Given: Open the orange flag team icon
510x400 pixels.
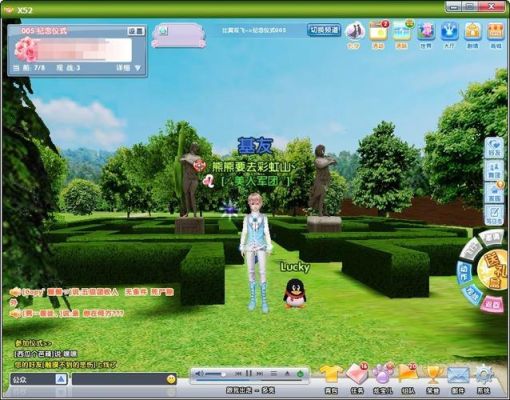Looking at the screenshot, I should click(x=408, y=375).
